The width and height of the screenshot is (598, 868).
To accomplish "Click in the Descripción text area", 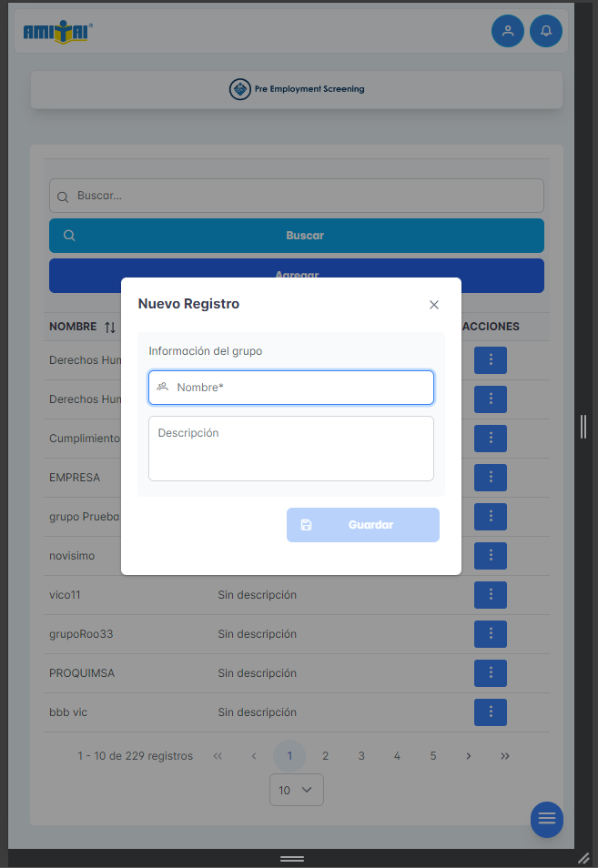I will (291, 449).
